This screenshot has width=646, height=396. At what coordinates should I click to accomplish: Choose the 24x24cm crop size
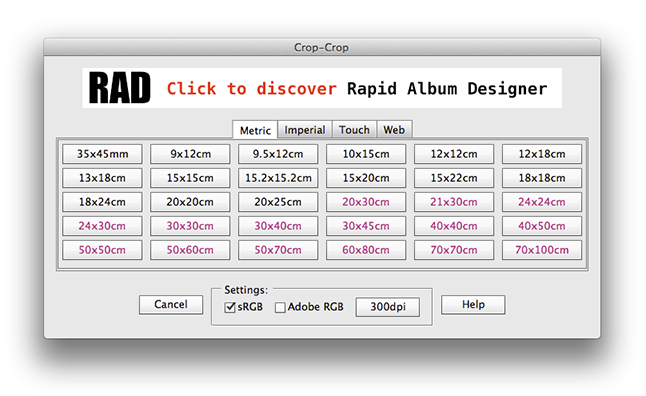point(542,202)
